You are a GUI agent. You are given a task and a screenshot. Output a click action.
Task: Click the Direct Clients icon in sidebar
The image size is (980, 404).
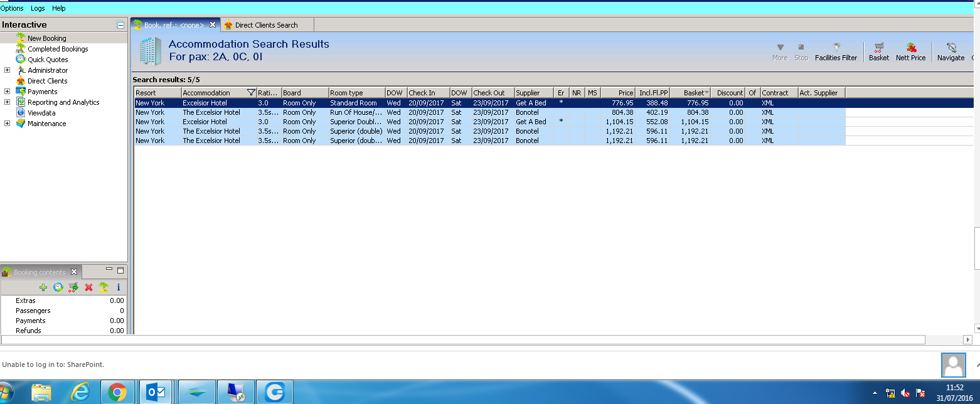coord(21,81)
